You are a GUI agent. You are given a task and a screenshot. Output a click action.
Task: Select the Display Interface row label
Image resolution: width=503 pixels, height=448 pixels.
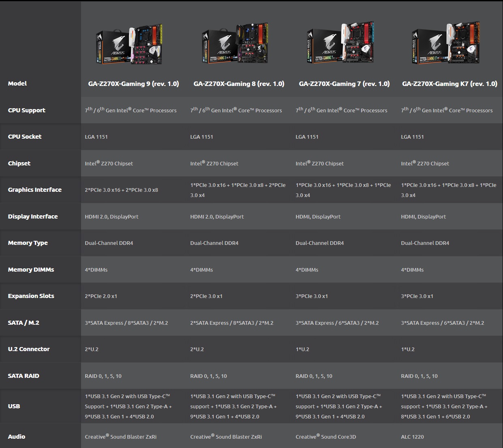pos(33,216)
